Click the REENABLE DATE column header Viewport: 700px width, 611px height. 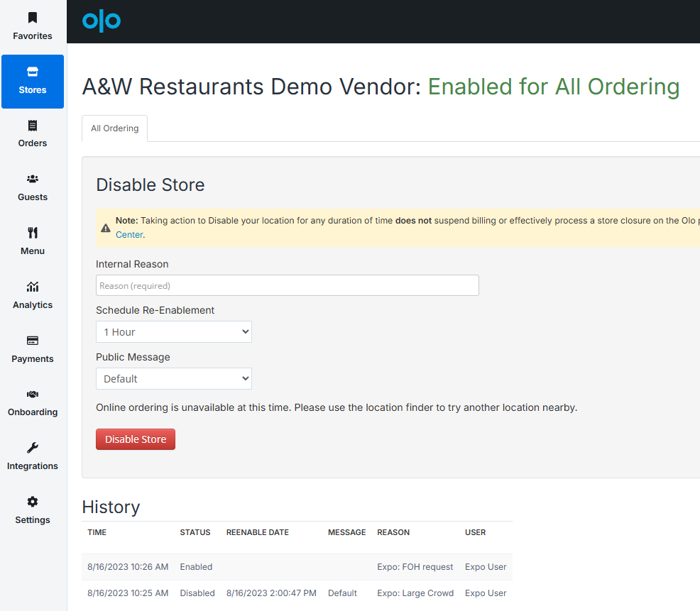click(258, 532)
